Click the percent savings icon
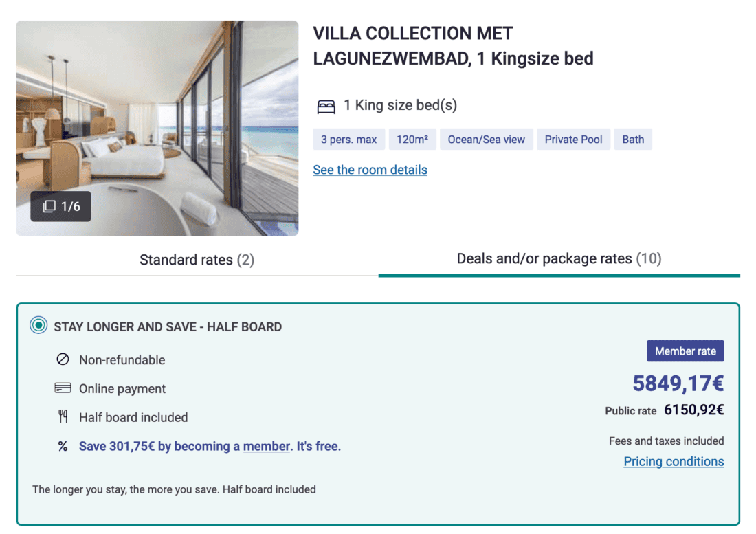 (63, 446)
